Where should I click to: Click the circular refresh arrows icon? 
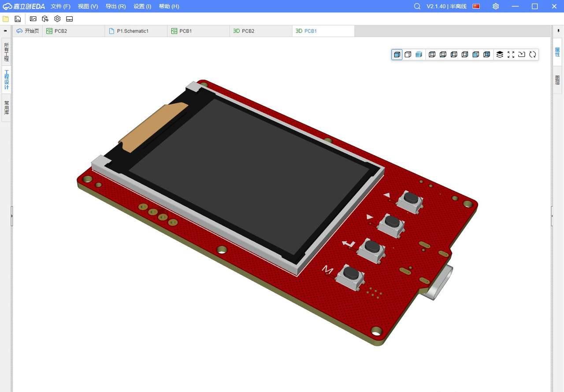click(533, 55)
